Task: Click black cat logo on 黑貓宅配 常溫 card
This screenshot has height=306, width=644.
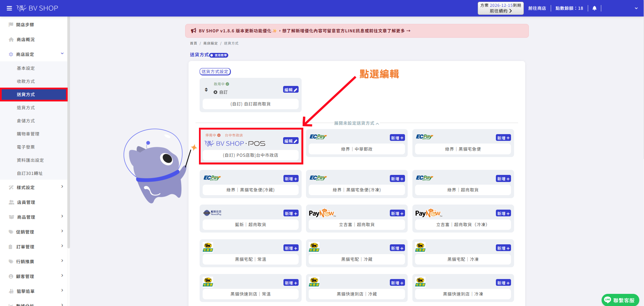Action: [x=208, y=247]
